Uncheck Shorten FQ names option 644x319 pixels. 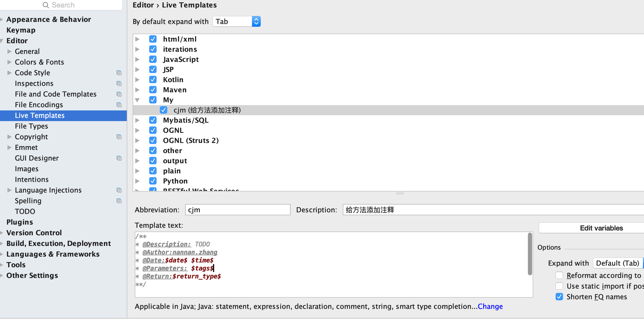pyautogui.click(x=559, y=297)
